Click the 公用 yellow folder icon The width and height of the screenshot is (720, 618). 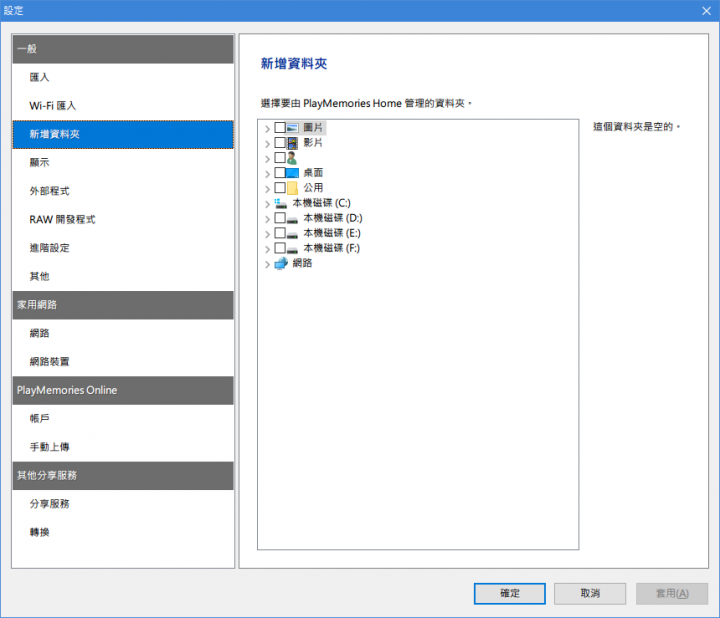tap(292, 188)
